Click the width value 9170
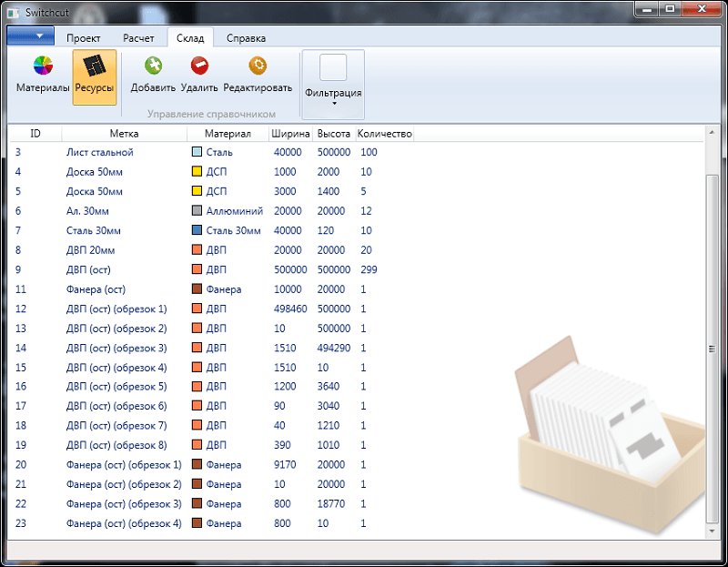 tap(285, 464)
